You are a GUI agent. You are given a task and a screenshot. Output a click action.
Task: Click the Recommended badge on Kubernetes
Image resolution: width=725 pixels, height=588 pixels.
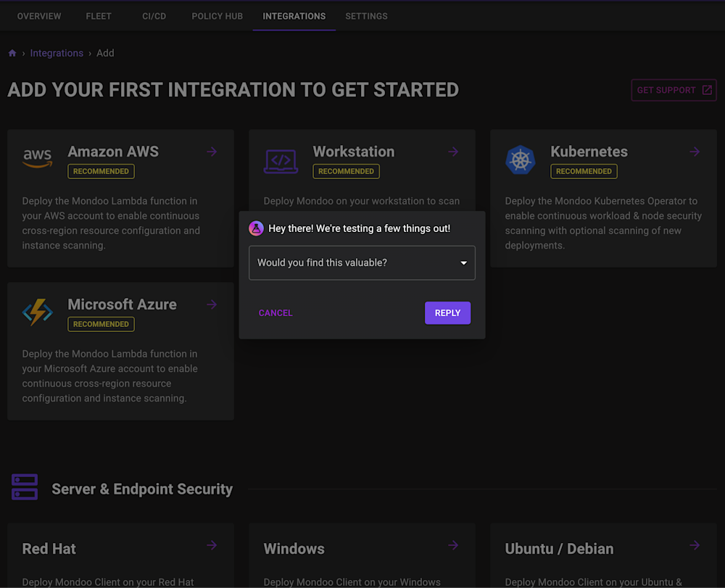pyautogui.click(x=584, y=172)
